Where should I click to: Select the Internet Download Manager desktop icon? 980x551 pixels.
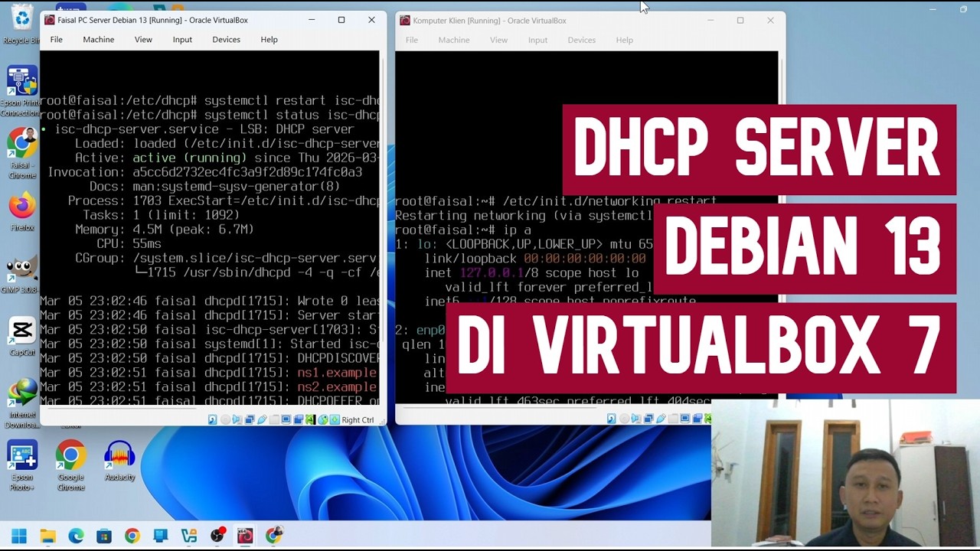pos(22,403)
